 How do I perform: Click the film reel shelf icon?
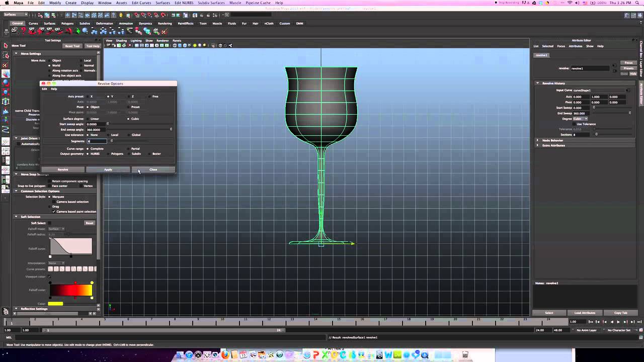pos(15,31)
